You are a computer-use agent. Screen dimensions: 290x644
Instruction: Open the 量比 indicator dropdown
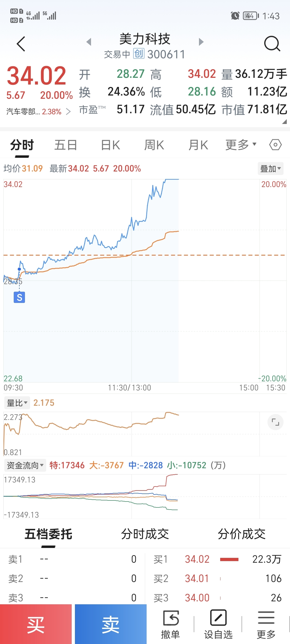click(x=17, y=403)
